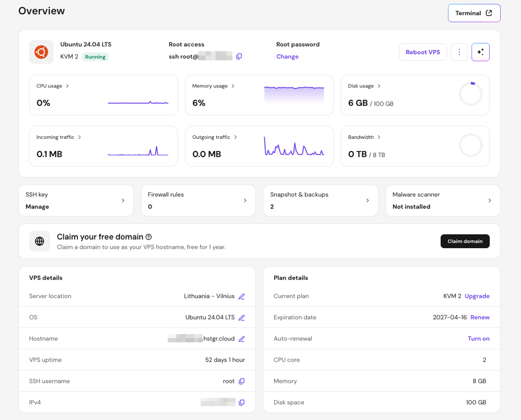Copy the SSH username root
Viewport: 521px width, 420px height.
pos(242,381)
